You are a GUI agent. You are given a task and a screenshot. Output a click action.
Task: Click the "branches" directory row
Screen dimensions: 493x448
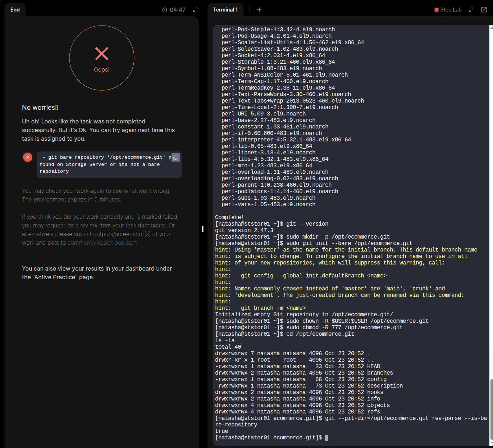pyautogui.click(x=304, y=373)
